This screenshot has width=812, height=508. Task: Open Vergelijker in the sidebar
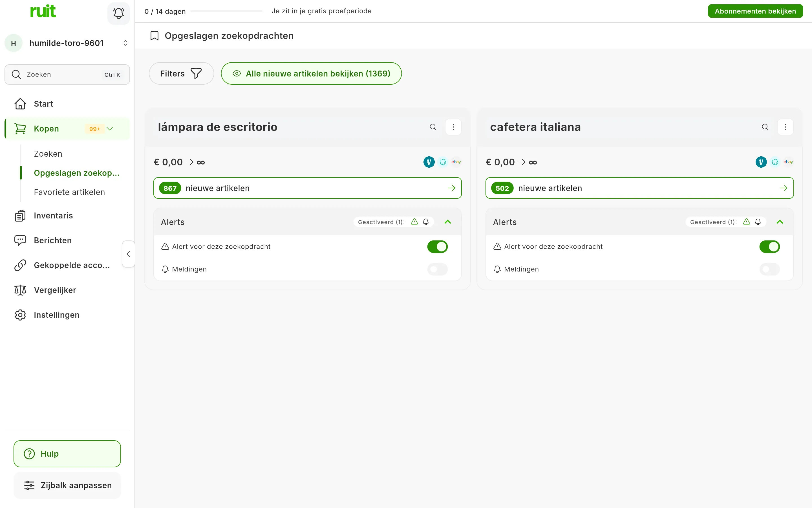(67, 290)
